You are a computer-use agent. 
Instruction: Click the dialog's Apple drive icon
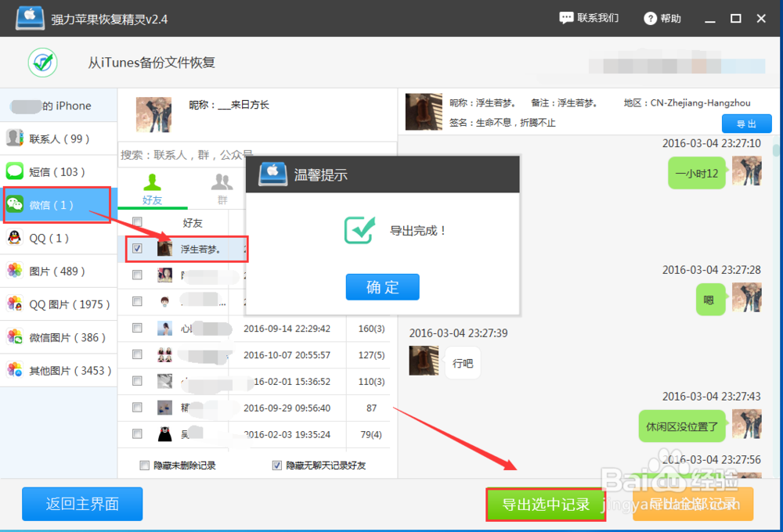pyautogui.click(x=272, y=174)
